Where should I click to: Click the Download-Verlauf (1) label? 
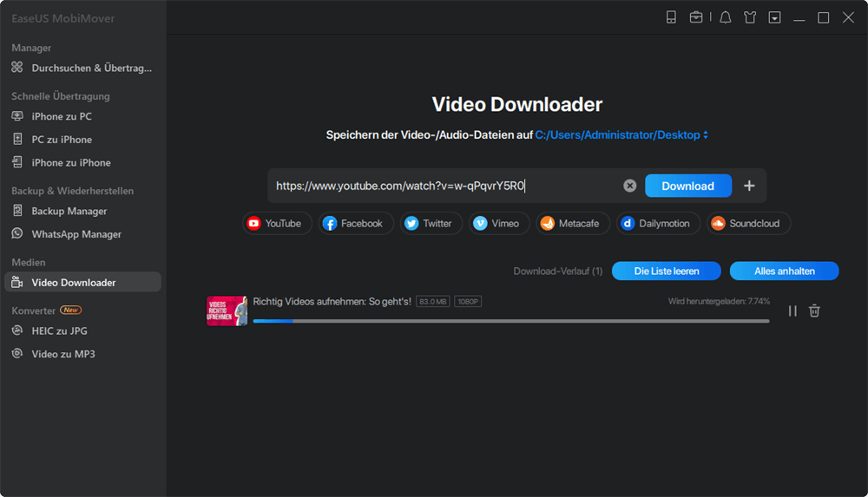click(557, 271)
